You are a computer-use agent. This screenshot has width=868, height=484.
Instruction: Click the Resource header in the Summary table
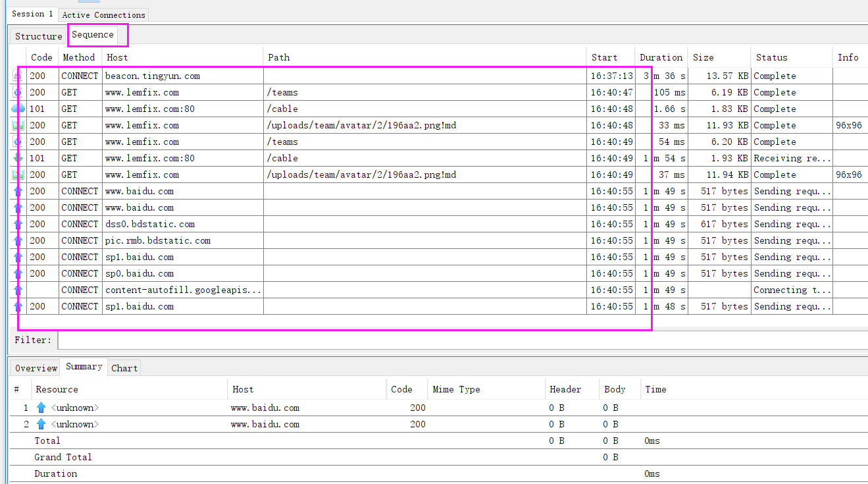(x=129, y=389)
